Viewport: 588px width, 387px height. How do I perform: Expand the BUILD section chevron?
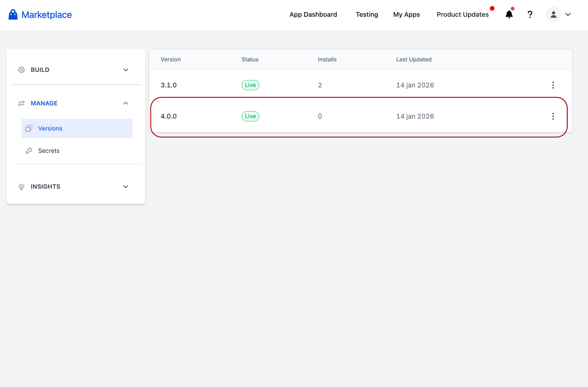coord(126,70)
